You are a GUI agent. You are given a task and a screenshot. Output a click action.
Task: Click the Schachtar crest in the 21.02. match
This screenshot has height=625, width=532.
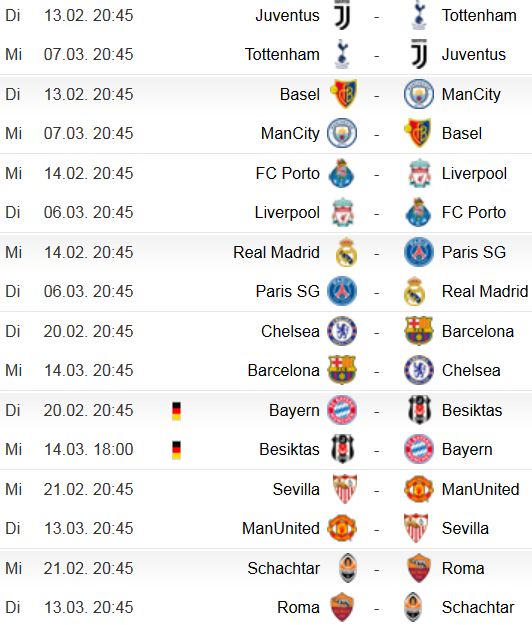[348, 568]
